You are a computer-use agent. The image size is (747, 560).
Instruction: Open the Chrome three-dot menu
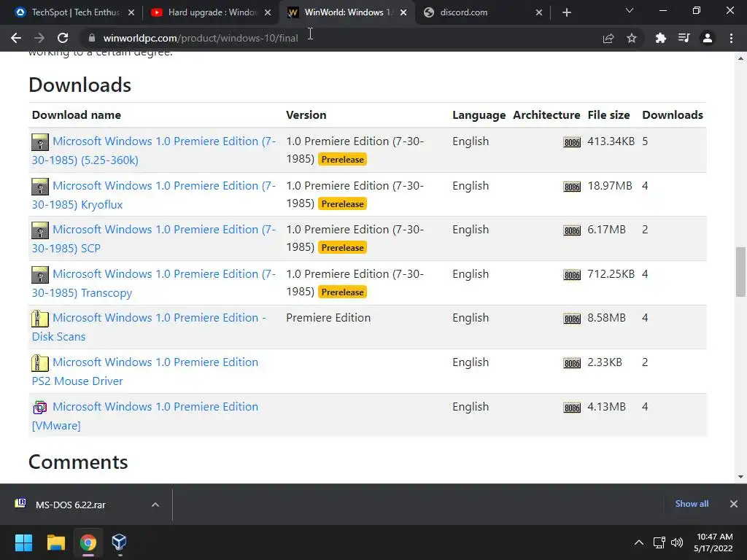[731, 38]
